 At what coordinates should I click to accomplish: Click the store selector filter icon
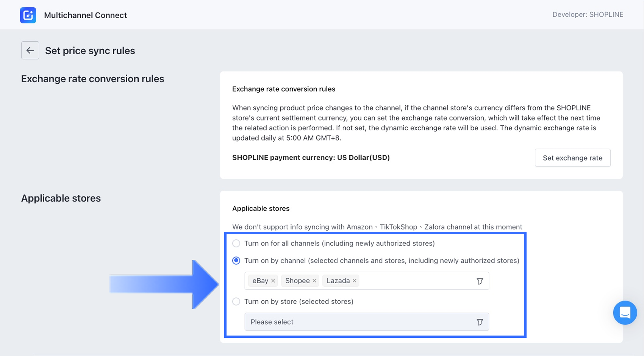(480, 322)
